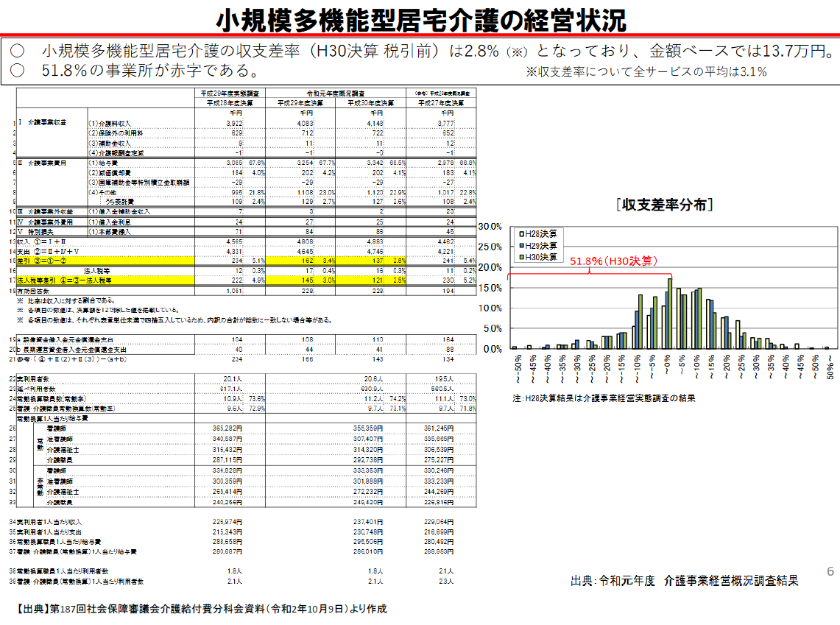Click row label 常勤換算職員1人当たり利用者数
The image size is (840, 625).
click(x=62, y=571)
